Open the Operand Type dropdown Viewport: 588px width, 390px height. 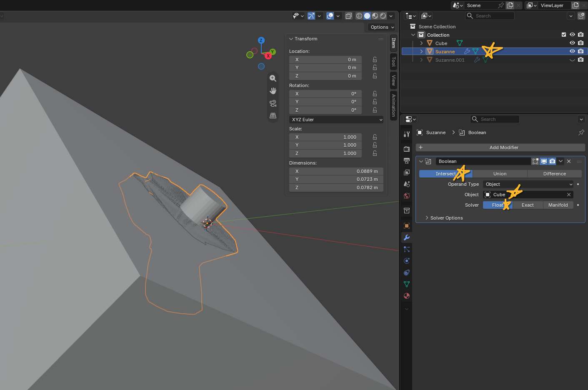[x=528, y=184]
